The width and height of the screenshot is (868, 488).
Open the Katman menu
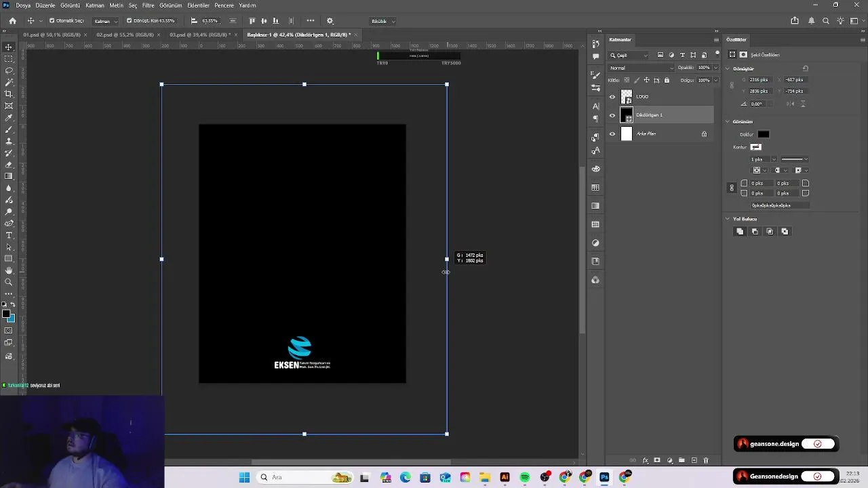tap(95, 5)
